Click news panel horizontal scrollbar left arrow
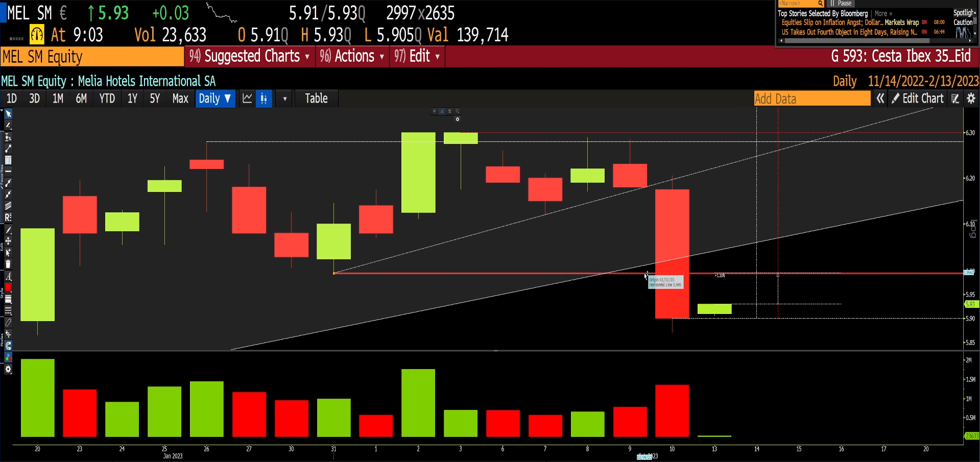 point(781,41)
